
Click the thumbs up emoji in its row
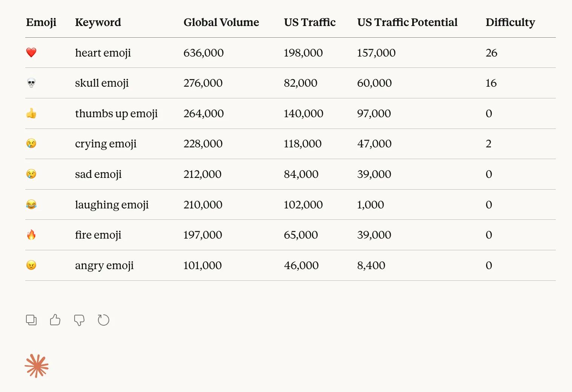pos(32,113)
